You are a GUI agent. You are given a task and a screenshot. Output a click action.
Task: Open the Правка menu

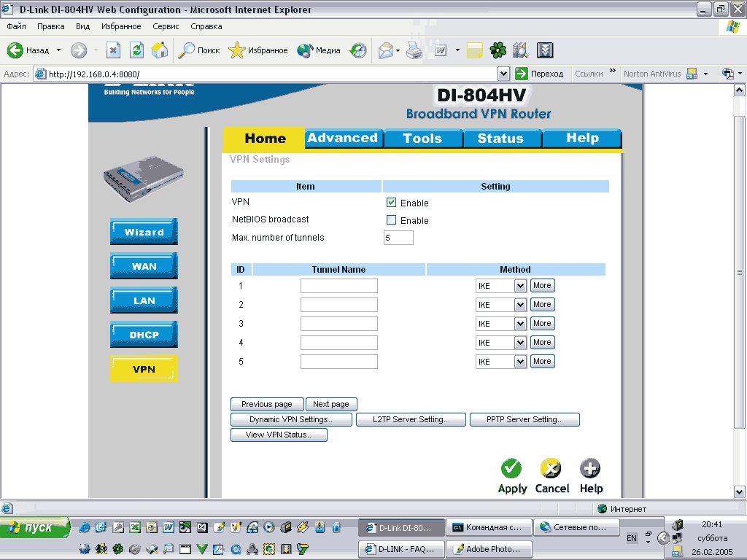tap(50, 26)
